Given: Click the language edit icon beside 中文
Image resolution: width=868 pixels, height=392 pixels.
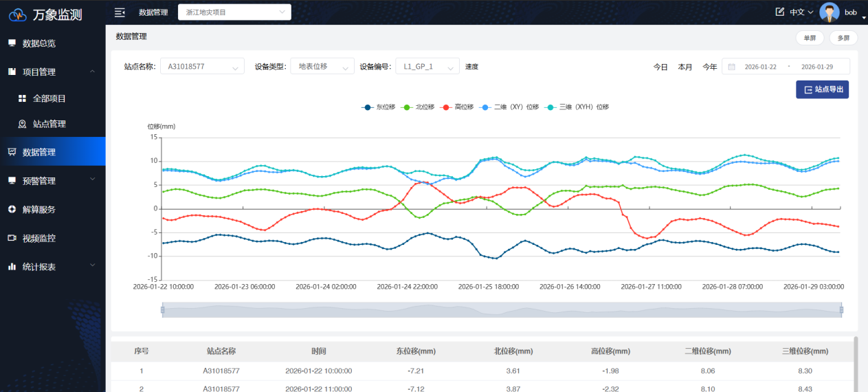Looking at the screenshot, I should click(779, 12).
